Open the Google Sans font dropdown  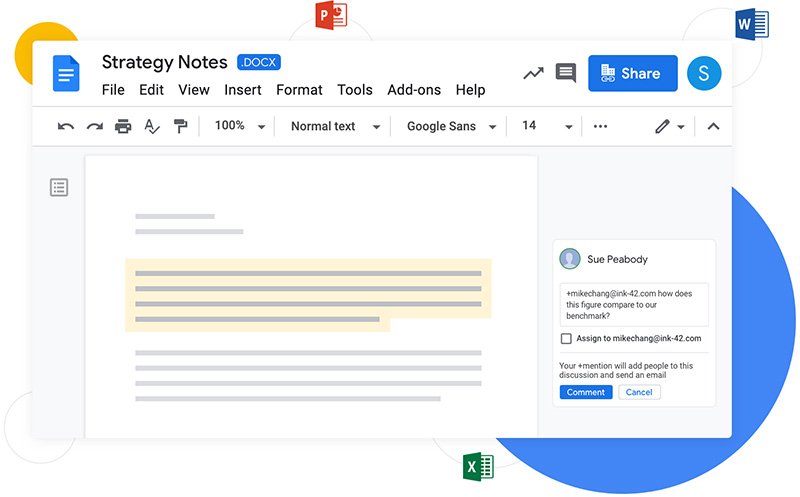(x=451, y=126)
